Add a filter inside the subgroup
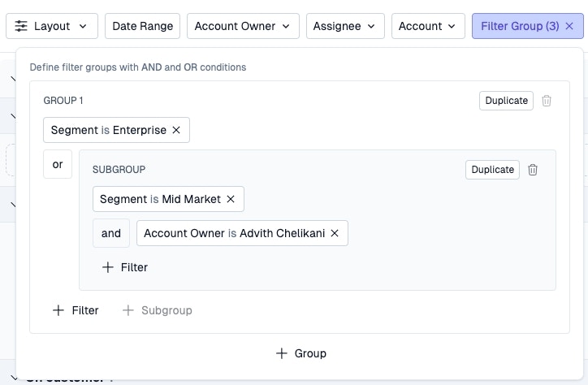This screenshot has width=588, height=385. pyautogui.click(x=124, y=267)
